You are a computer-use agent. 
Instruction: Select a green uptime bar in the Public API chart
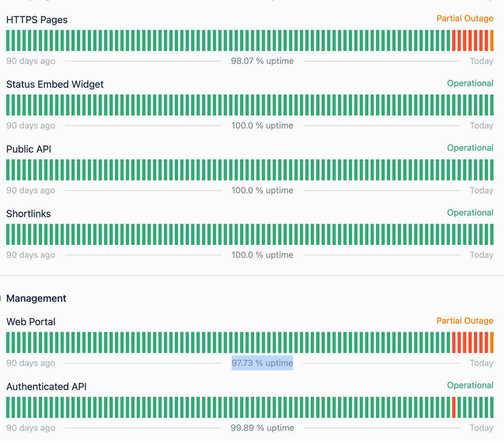click(252, 170)
